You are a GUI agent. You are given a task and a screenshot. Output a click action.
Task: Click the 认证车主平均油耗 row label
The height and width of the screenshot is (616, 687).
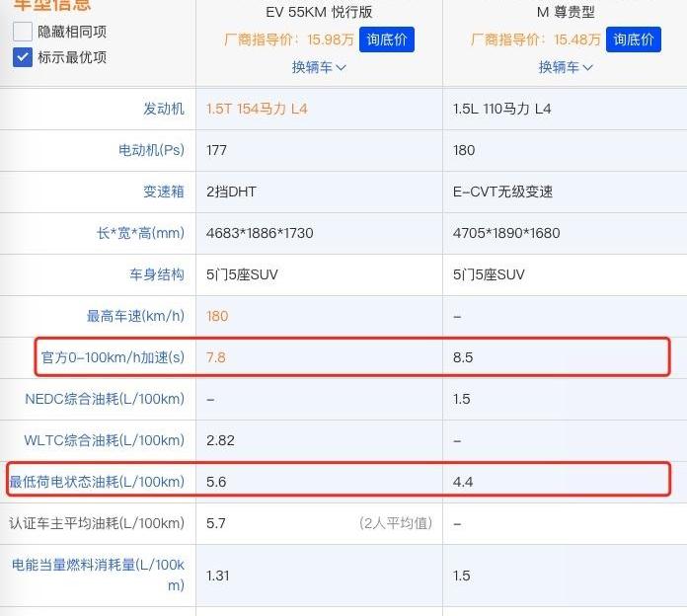(97, 523)
